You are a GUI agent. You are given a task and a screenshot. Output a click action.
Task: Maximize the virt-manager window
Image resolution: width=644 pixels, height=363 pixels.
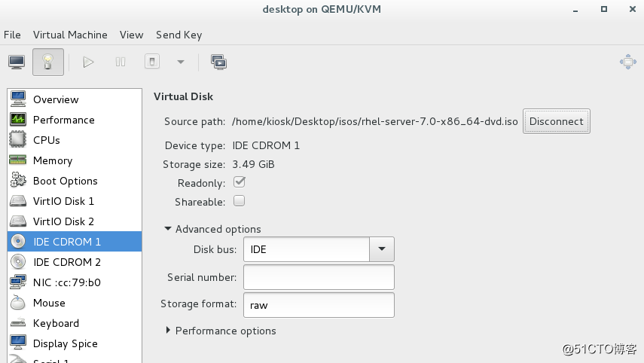(604, 9)
